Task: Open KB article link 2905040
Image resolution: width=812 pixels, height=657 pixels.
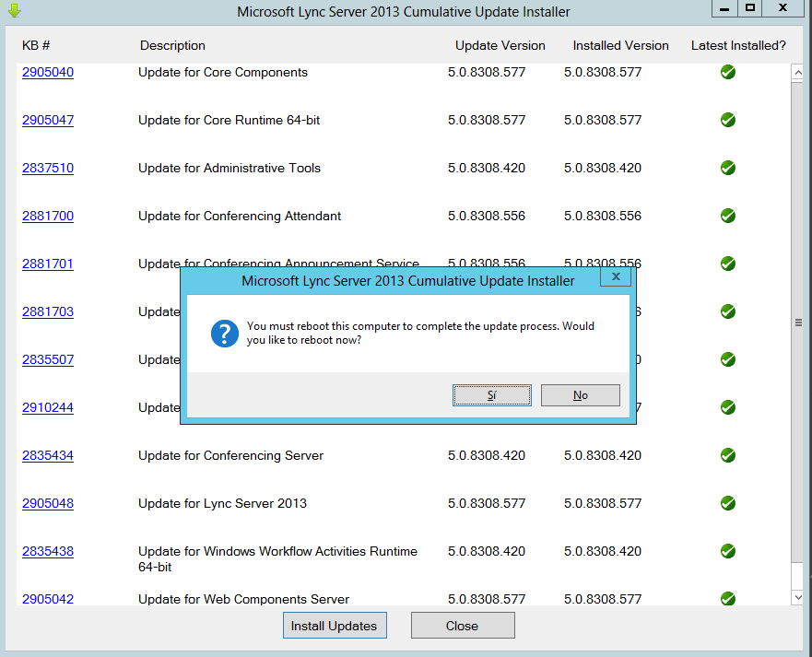Action: [48, 72]
